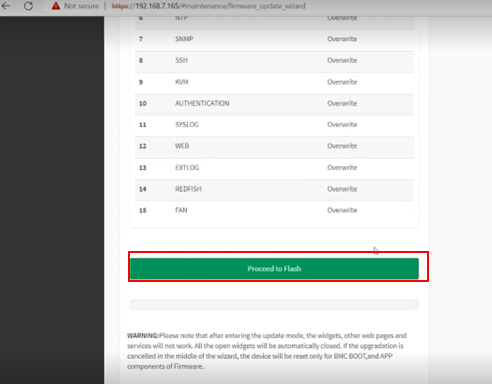
Task: Select the WEB row label
Action: (182, 146)
